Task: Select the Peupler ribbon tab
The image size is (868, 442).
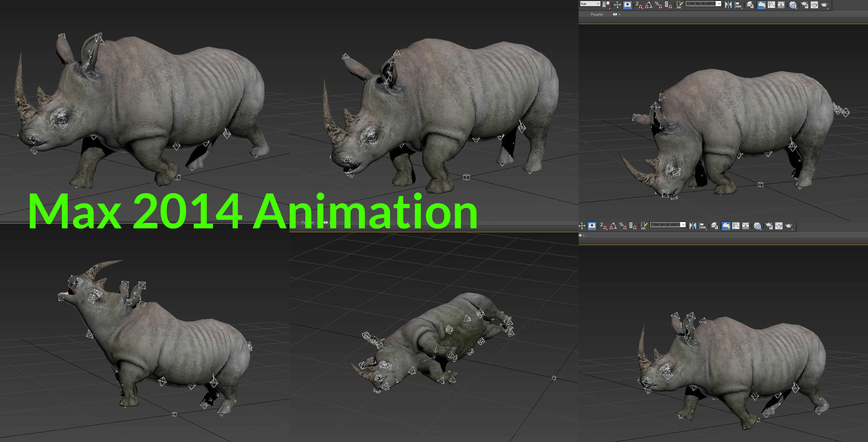Action: tap(597, 14)
